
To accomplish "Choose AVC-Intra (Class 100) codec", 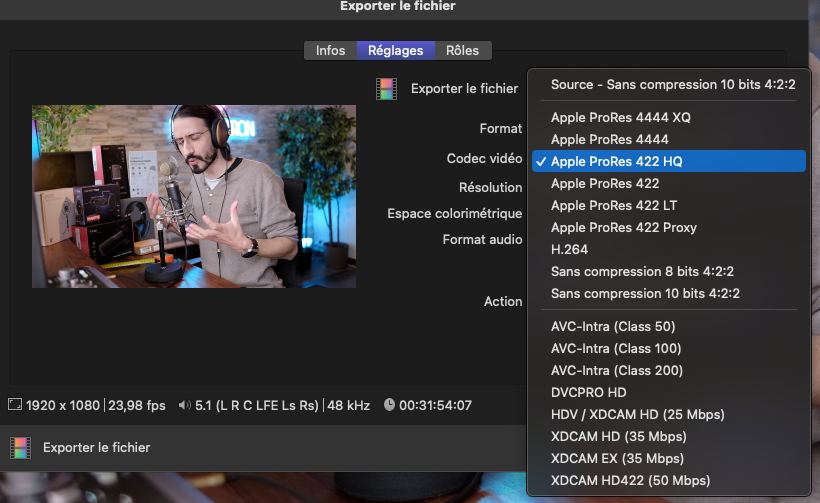I will click(x=669, y=348).
